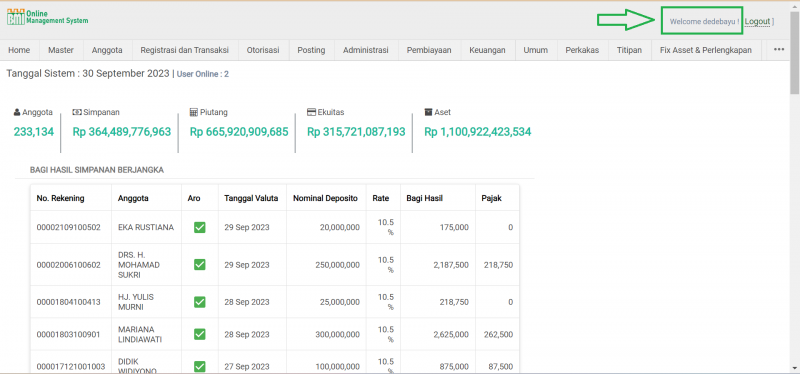Viewport: 800px width, 374px height.
Task: Click the Anggota total 233,134
Action: 34,132
